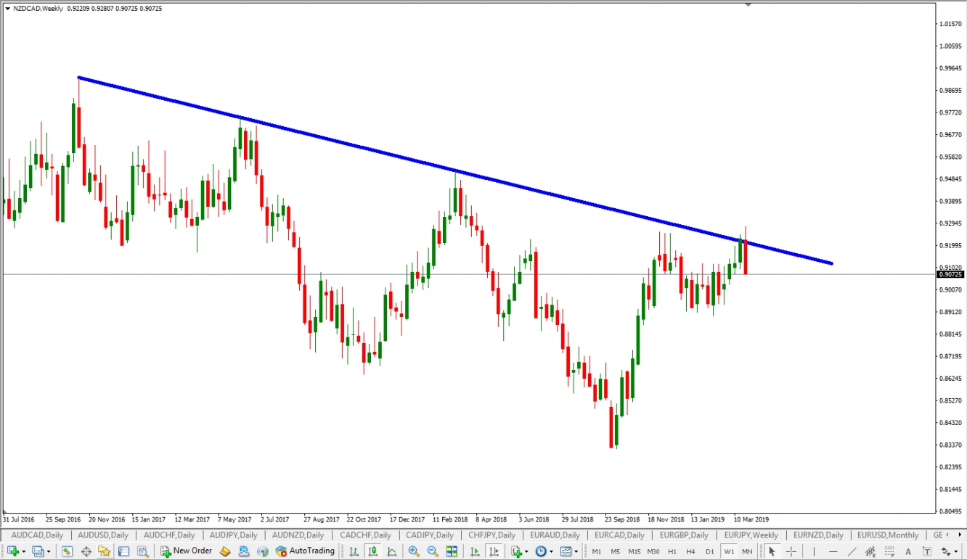Expand the Profiles dropdown arrow
The width and height of the screenshot is (967, 560).
pos(49,551)
